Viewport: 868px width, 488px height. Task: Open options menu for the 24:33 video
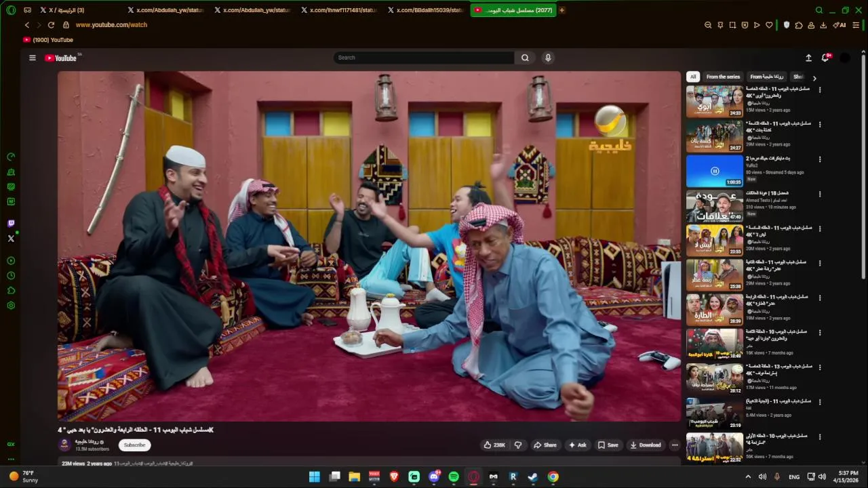click(820, 90)
